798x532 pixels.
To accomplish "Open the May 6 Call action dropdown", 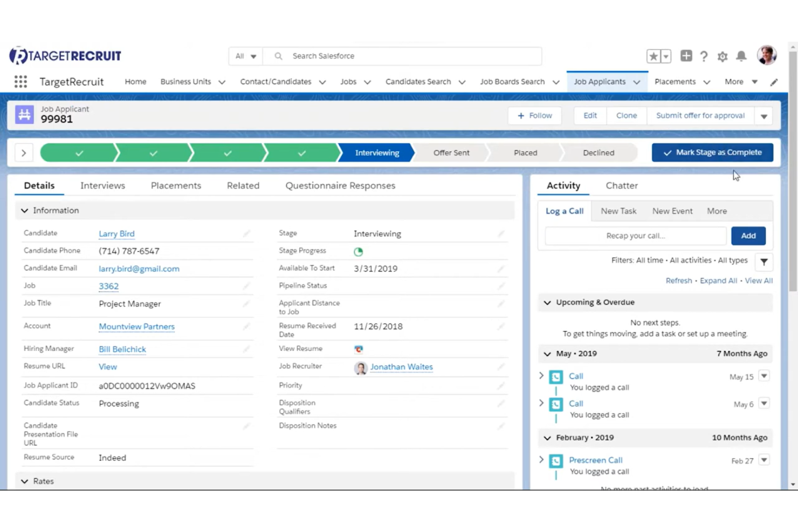I will click(x=764, y=403).
